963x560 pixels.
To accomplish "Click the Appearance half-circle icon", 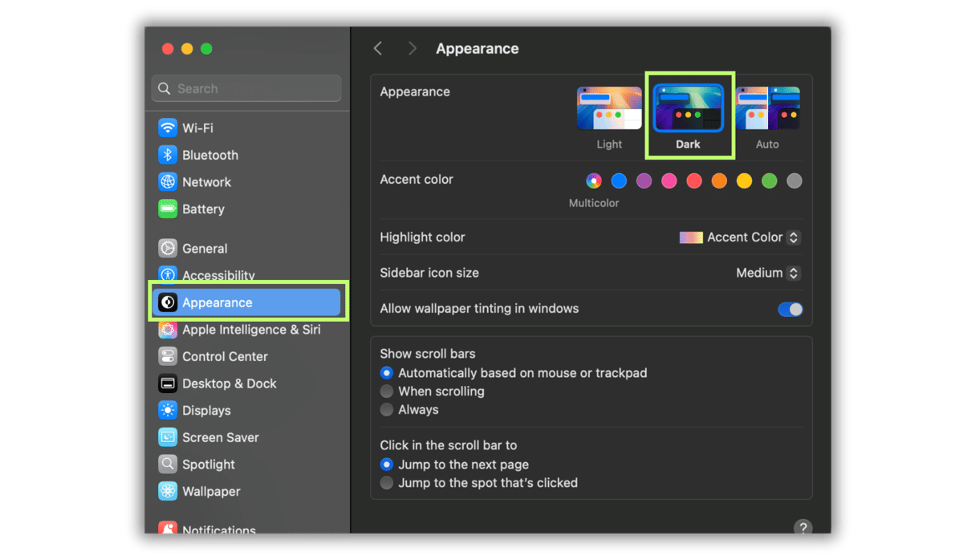I will (x=168, y=302).
